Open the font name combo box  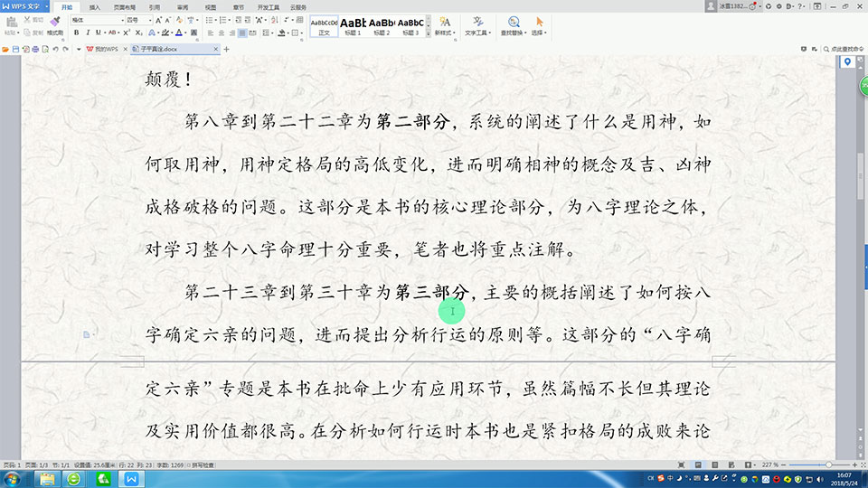point(98,20)
